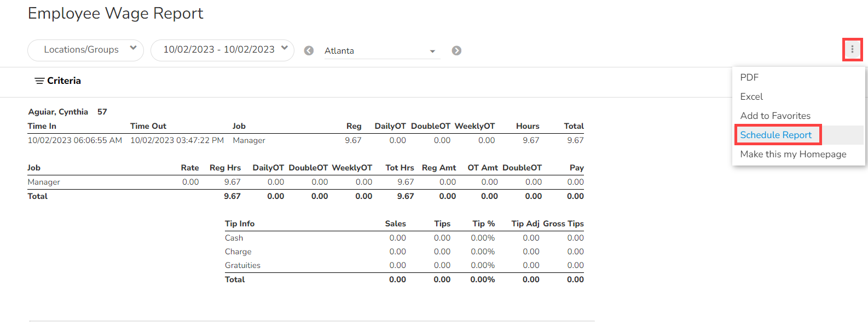Click the Time Out value 03:47:22 PM

tap(177, 140)
